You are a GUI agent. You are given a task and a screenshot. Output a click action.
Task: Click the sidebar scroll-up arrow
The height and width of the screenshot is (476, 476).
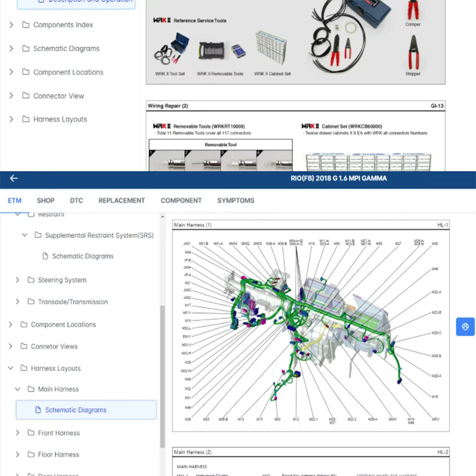coord(162,216)
